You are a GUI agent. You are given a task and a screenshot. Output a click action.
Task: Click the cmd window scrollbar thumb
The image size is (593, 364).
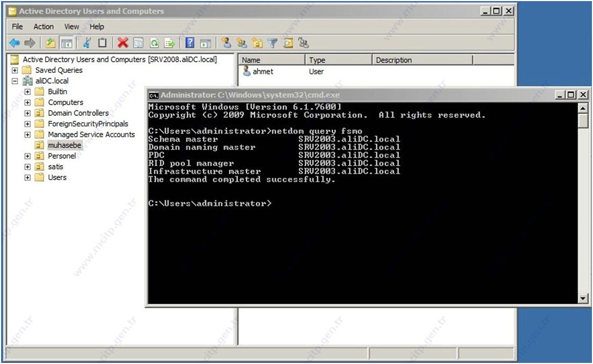(x=583, y=121)
